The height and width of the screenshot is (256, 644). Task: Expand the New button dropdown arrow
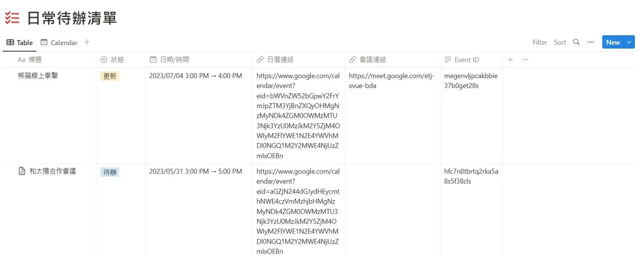click(629, 42)
